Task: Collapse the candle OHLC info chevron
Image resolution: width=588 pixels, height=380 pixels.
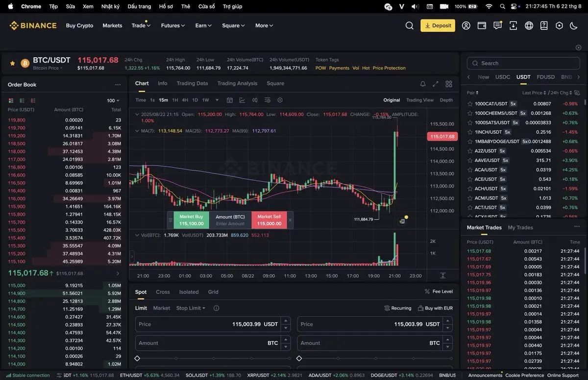Action: (x=137, y=114)
